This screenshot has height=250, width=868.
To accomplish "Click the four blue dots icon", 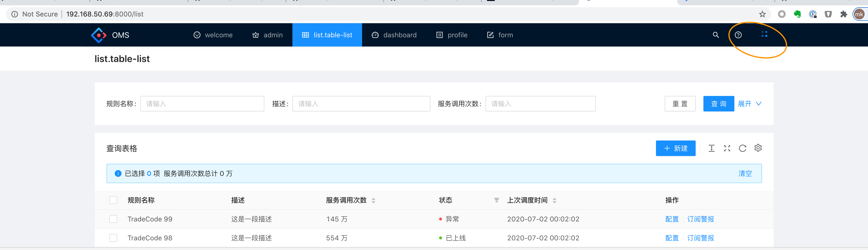I will tap(764, 34).
